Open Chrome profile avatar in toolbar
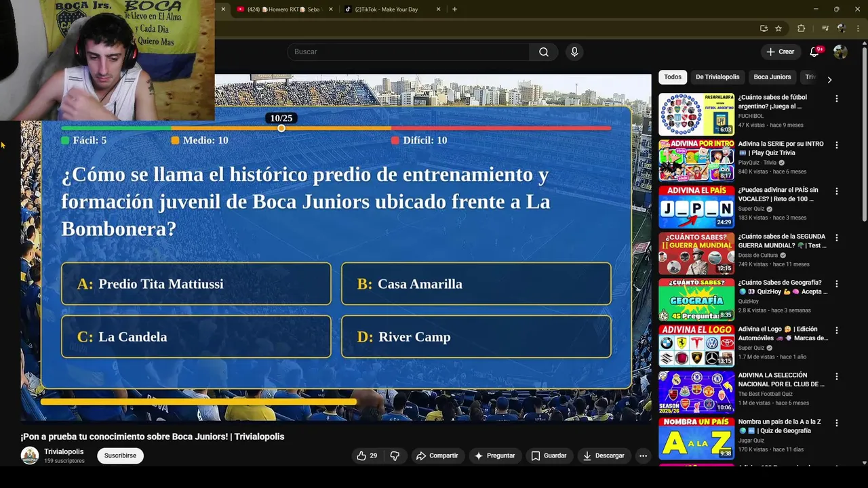Image resolution: width=868 pixels, height=488 pixels. click(x=842, y=28)
